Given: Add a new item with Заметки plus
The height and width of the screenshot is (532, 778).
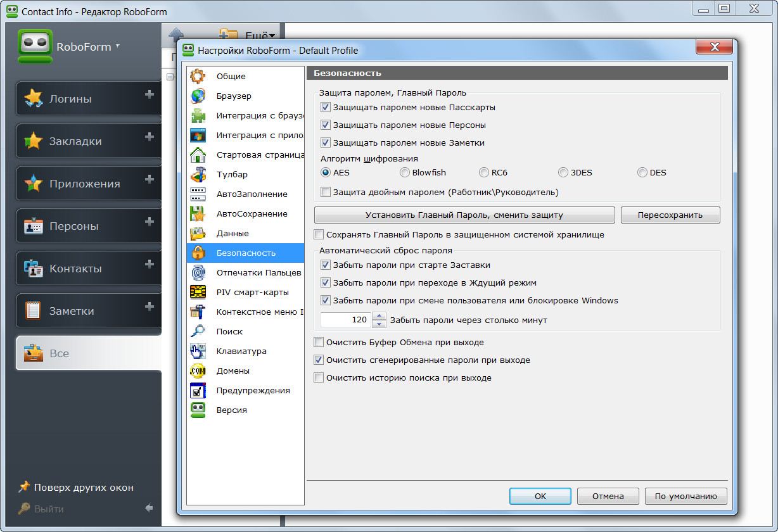Looking at the screenshot, I should 150,307.
